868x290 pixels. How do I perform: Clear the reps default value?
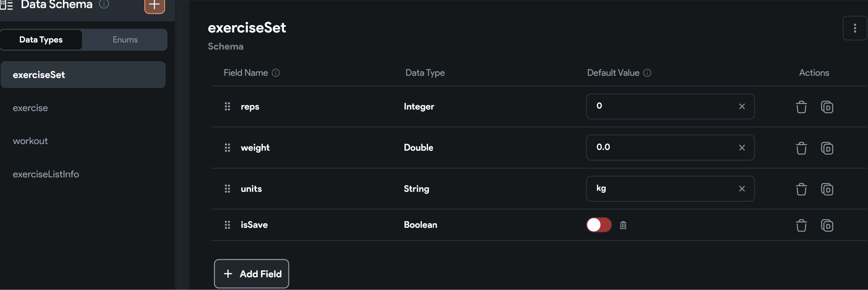pyautogui.click(x=742, y=106)
